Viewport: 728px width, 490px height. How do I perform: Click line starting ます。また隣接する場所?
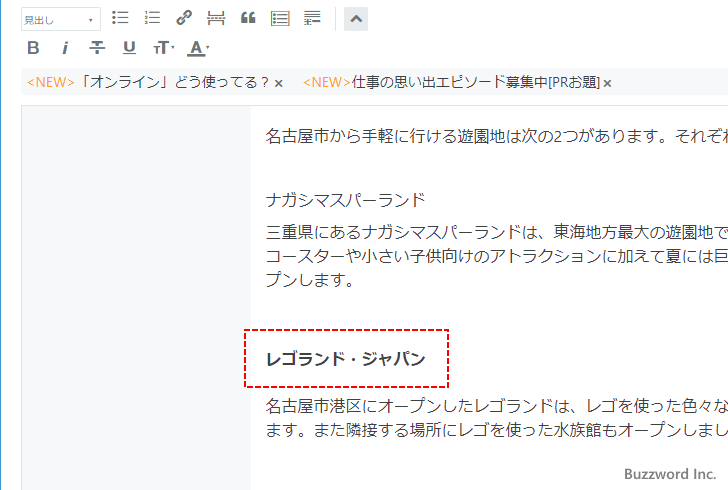[496, 430]
